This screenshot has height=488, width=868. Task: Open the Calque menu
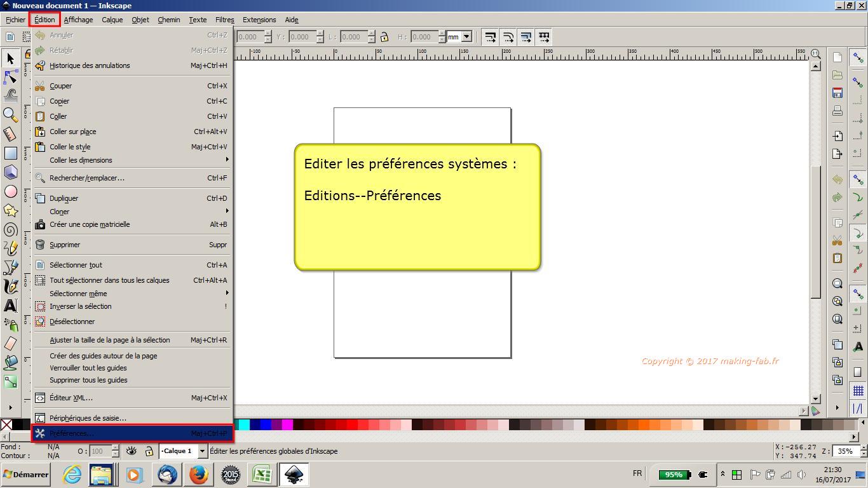(112, 20)
